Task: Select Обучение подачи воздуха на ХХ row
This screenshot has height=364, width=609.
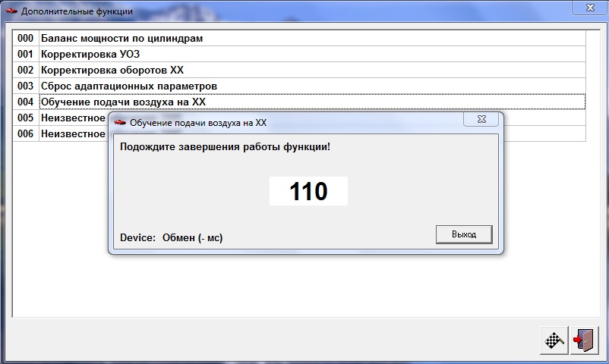Action: point(123,102)
